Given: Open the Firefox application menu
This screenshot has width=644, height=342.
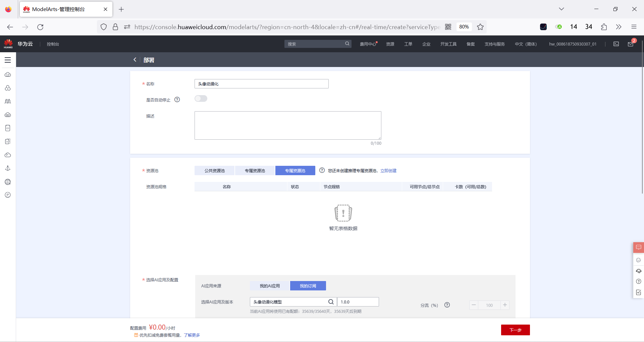Looking at the screenshot, I should (634, 27).
